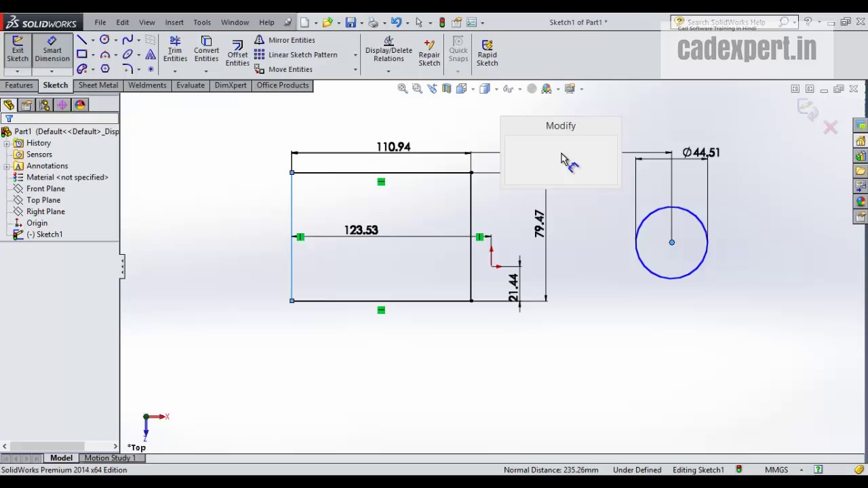868x488 pixels.
Task: Open the PropertyManager tab icon
Action: (26, 105)
